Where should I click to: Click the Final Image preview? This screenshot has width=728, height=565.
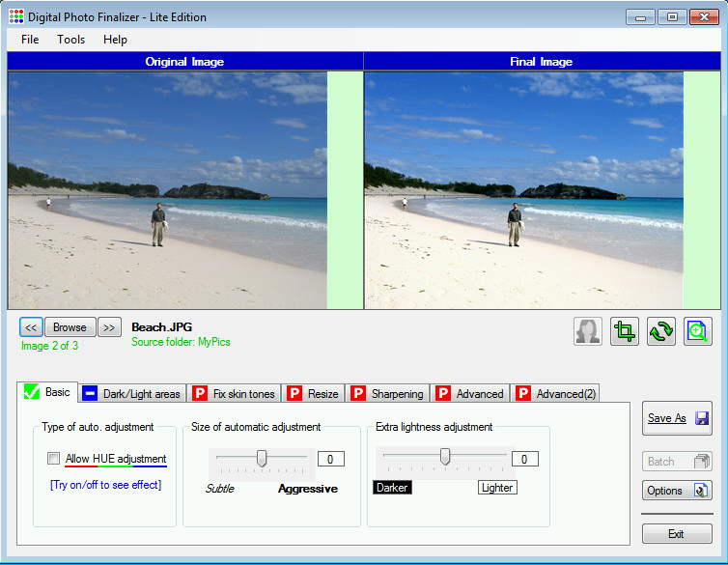523,190
